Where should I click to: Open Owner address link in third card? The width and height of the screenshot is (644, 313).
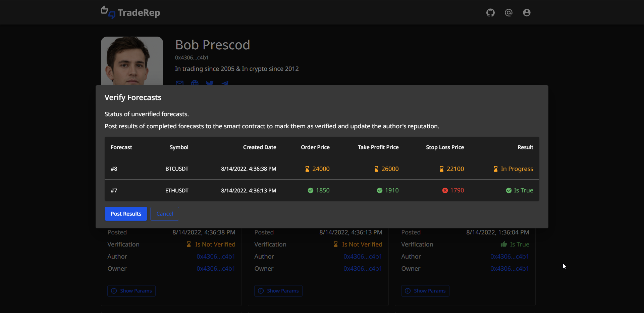point(509,269)
